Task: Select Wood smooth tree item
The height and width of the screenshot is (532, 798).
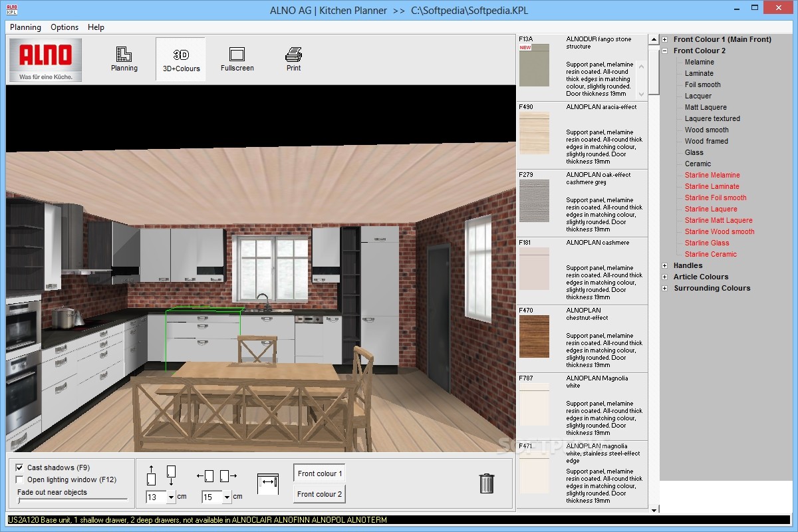Action: coord(706,130)
